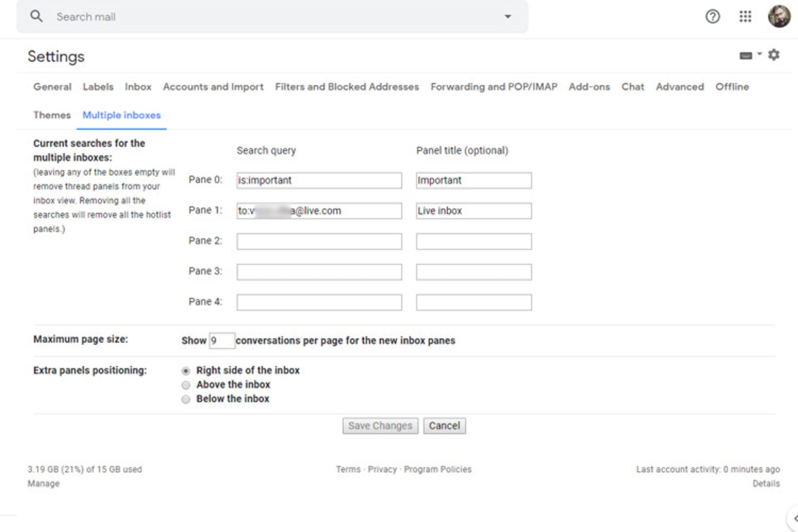Screen dimensions: 798x532
Task: Click the account profile avatar
Action: coord(779,17)
